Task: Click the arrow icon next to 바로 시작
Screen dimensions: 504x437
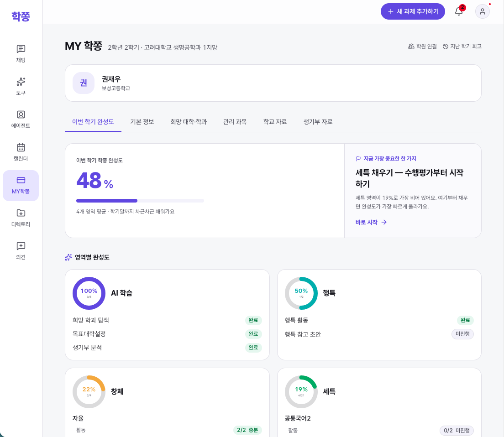Action: pos(384,222)
